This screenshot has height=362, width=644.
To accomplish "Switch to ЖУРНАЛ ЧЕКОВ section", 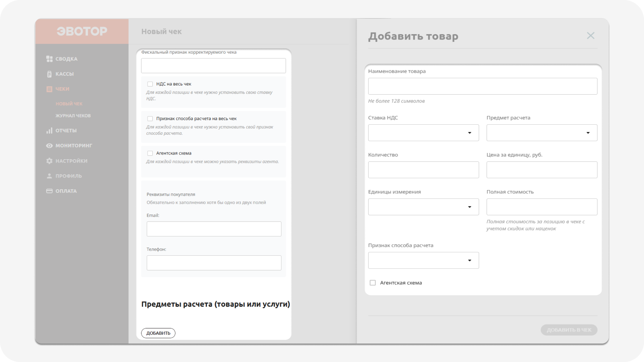I will [x=73, y=116].
